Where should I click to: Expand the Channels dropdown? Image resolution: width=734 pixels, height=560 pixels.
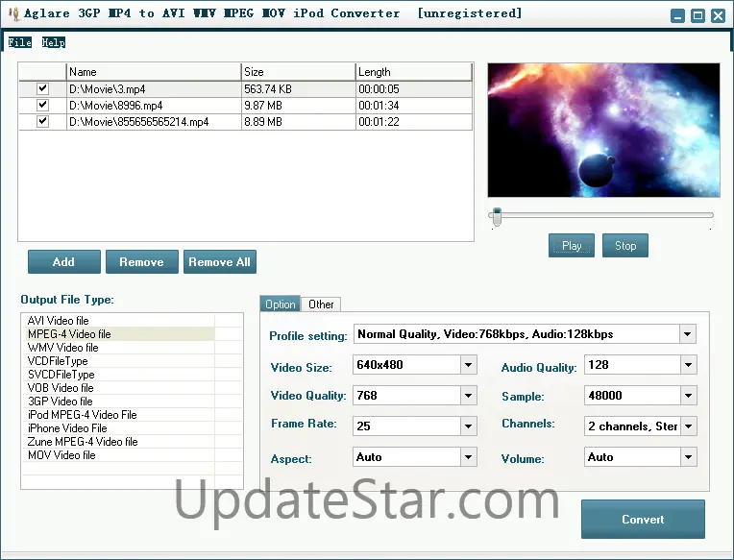point(688,426)
